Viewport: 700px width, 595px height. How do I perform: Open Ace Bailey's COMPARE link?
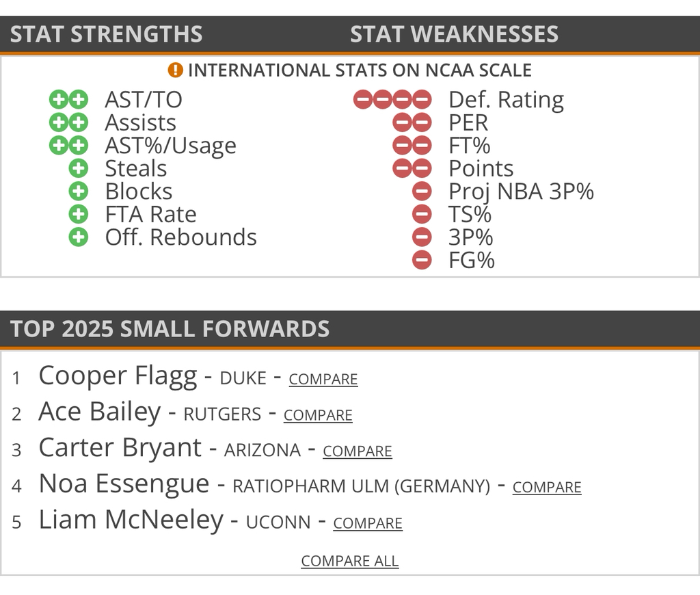(318, 415)
